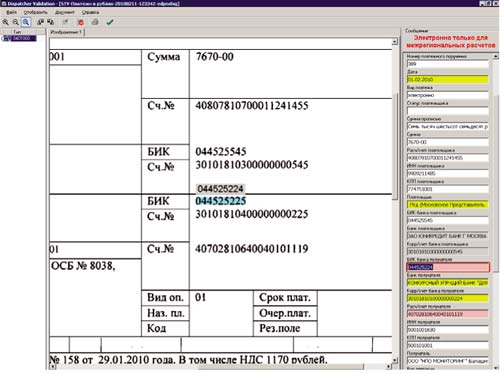
Task: Click the Вид платежа field электронно
Action: coord(447,95)
